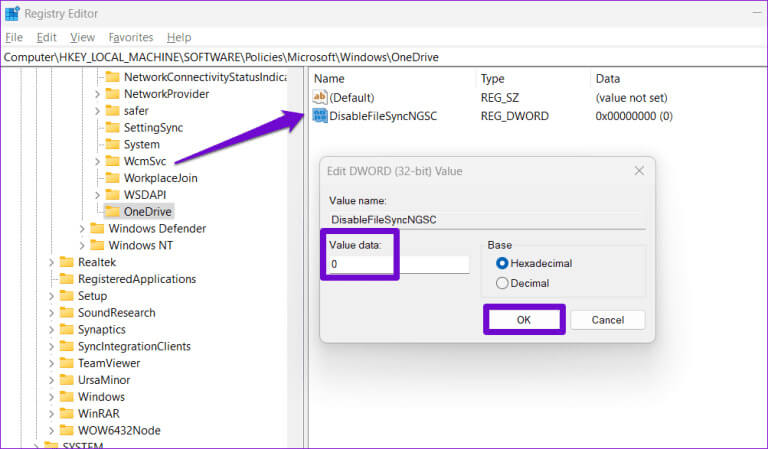Screen dimensions: 768x449
Task: Cancel the Edit DWORD dialog
Action: pyautogui.click(x=607, y=320)
